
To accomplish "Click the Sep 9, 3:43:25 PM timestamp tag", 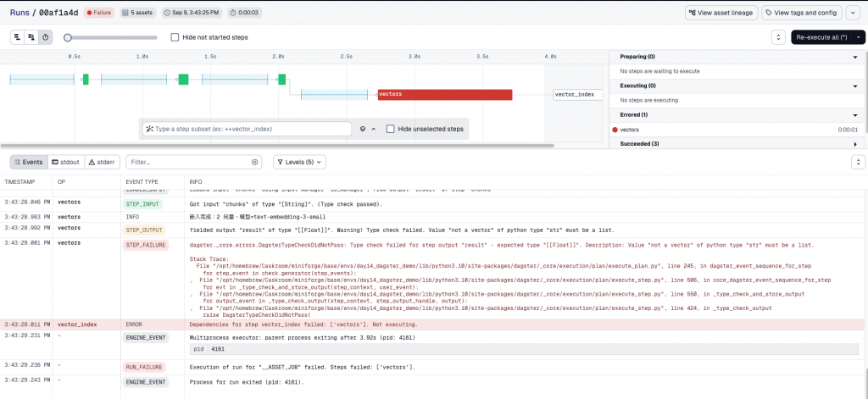I will tap(191, 12).
